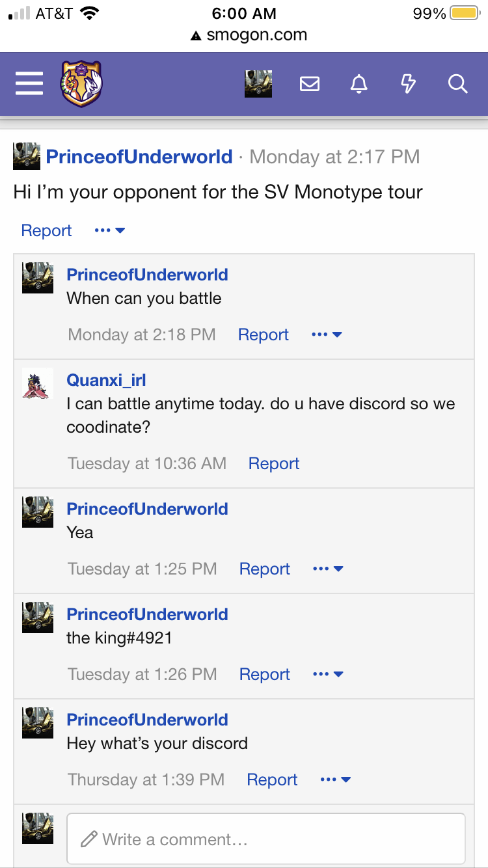Open the search magnifier icon
The height and width of the screenshot is (868, 488).
457,84
